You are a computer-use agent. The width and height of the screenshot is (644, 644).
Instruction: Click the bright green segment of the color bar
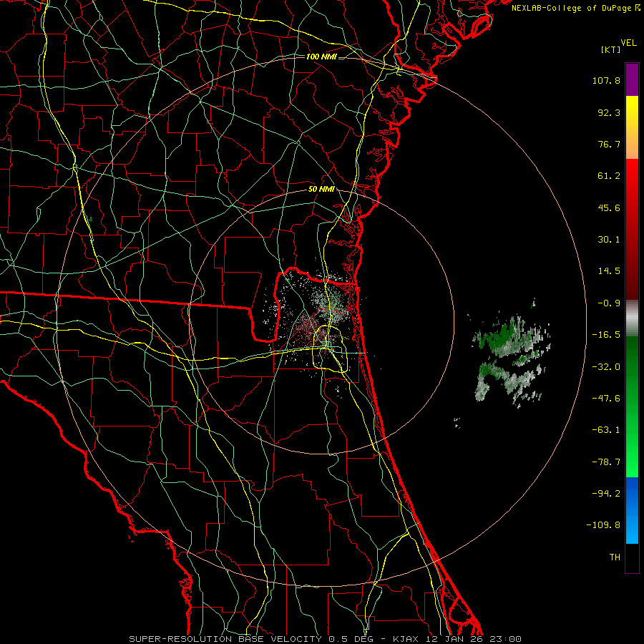click(632, 406)
